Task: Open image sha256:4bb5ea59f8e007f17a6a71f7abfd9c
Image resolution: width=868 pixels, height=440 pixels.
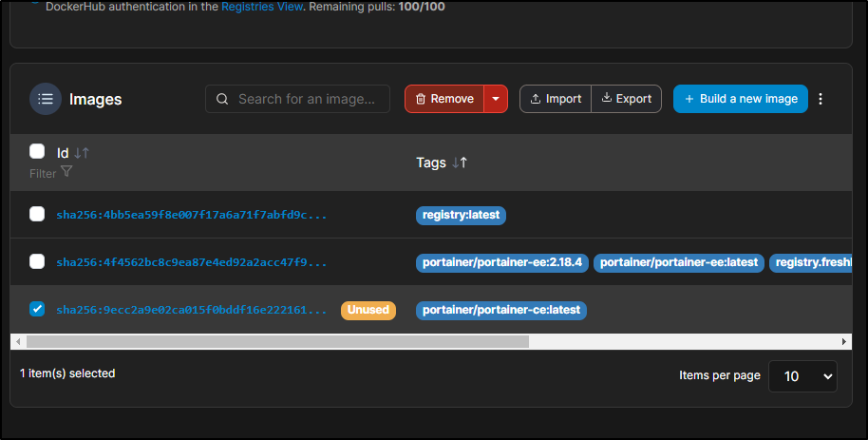Action: pos(192,215)
